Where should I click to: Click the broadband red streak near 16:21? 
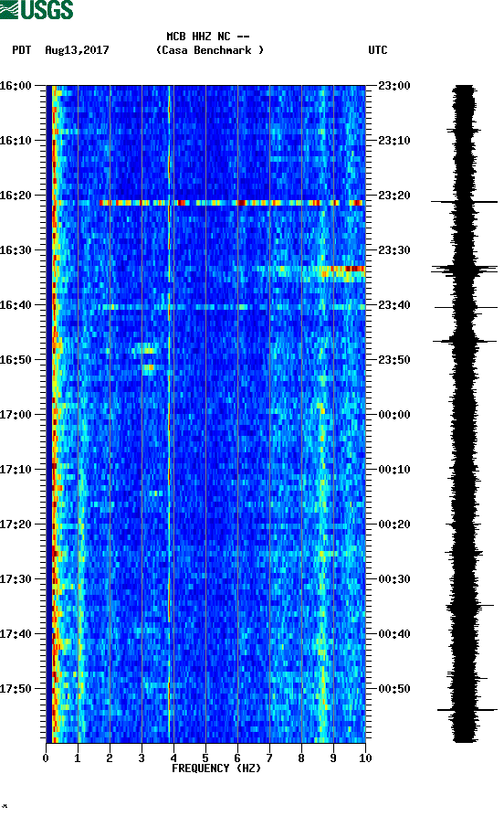tap(231, 203)
